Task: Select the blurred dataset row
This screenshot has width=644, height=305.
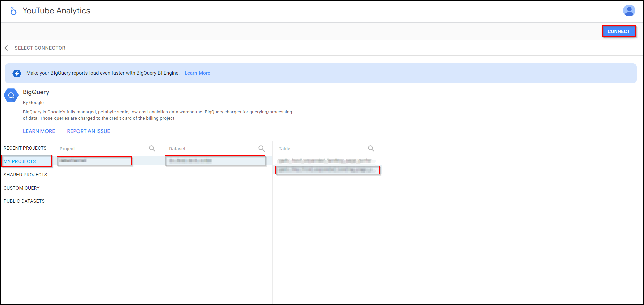Action: tap(218, 161)
